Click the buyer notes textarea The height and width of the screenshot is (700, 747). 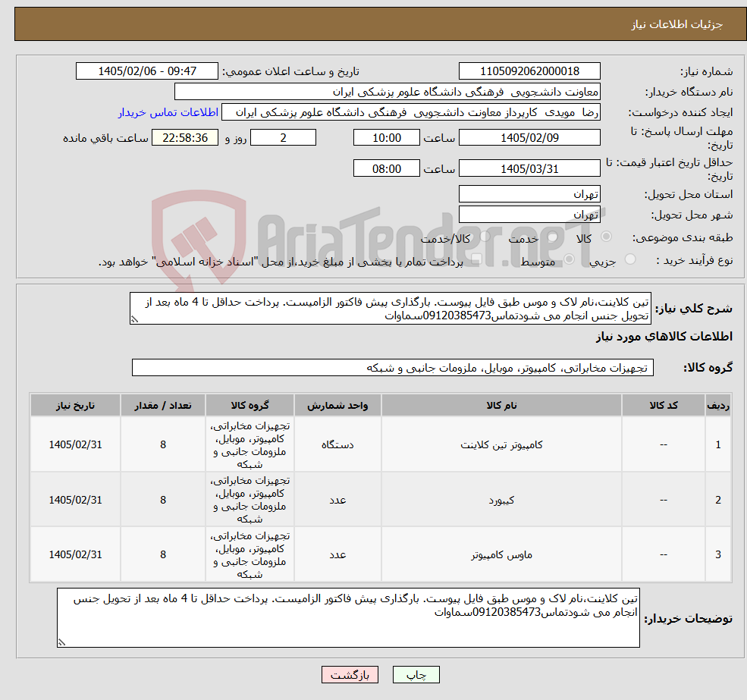(x=348, y=617)
